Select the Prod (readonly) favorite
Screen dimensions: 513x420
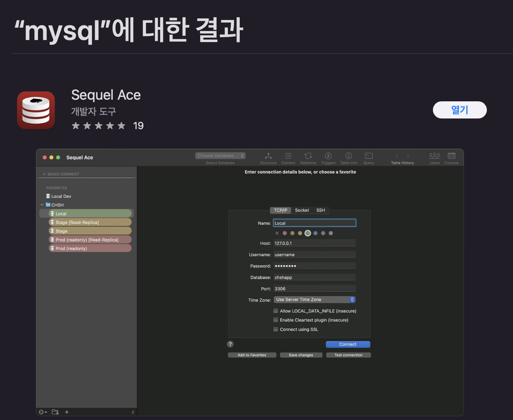click(x=90, y=248)
